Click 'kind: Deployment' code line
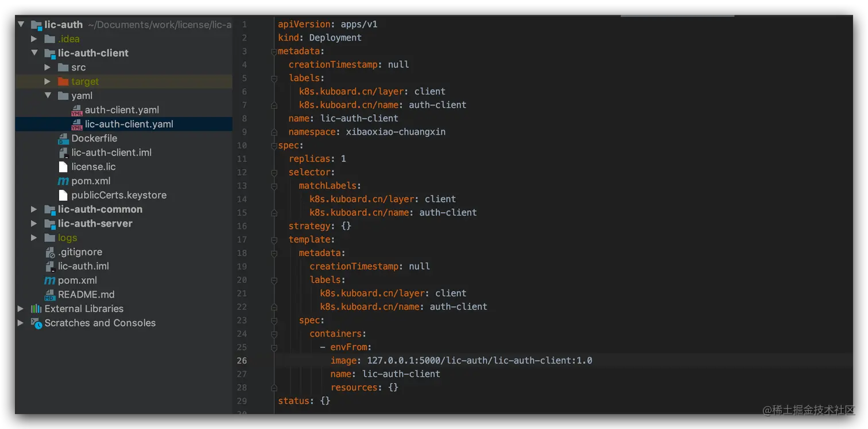868x429 pixels. (x=320, y=37)
